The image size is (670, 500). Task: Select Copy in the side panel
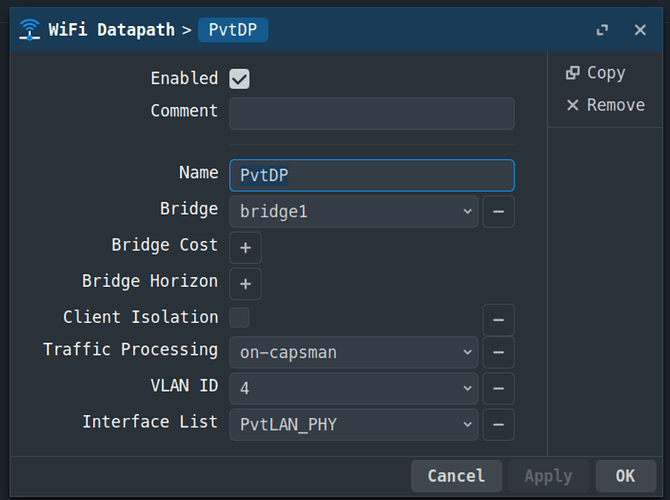(596, 73)
